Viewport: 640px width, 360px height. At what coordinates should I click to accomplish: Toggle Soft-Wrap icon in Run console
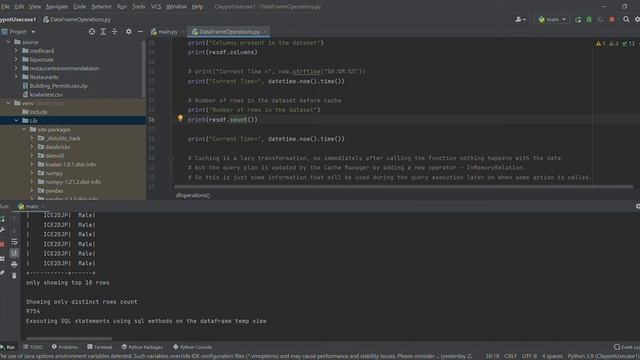pos(14,242)
